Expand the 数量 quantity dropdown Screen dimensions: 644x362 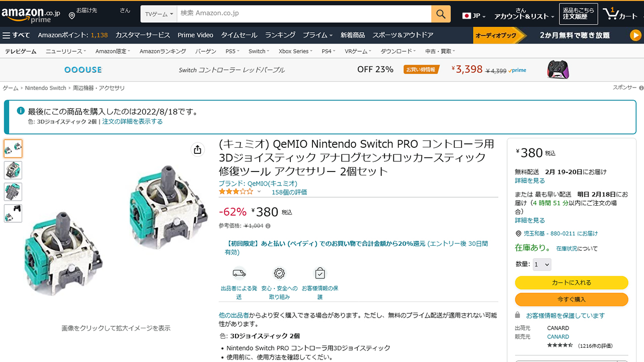542,264
